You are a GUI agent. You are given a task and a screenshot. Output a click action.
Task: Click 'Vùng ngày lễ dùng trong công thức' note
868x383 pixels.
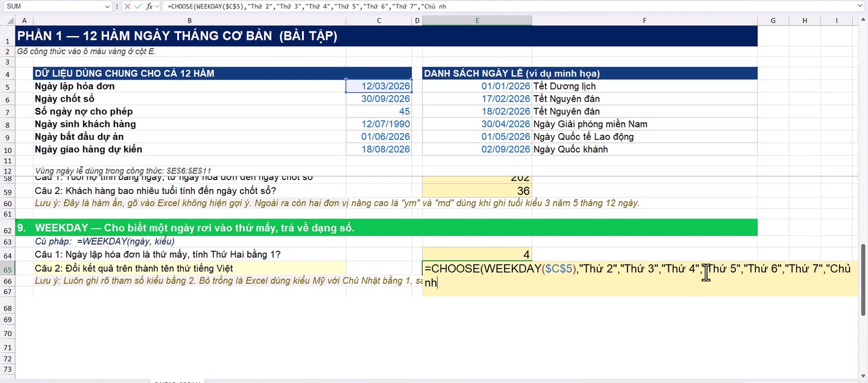(123, 171)
